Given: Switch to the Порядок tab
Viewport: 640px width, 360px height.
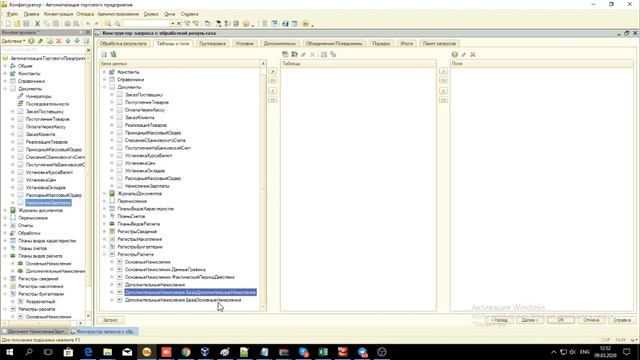Looking at the screenshot, I should [381, 43].
